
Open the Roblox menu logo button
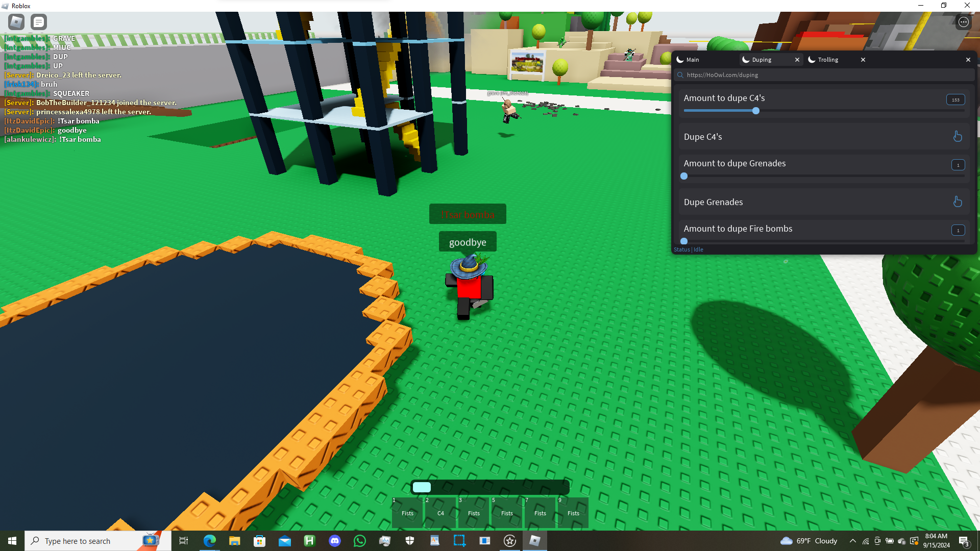tap(16, 22)
